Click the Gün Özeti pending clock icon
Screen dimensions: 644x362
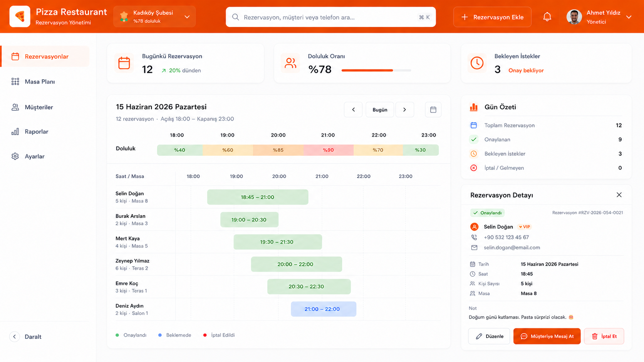pos(474,153)
